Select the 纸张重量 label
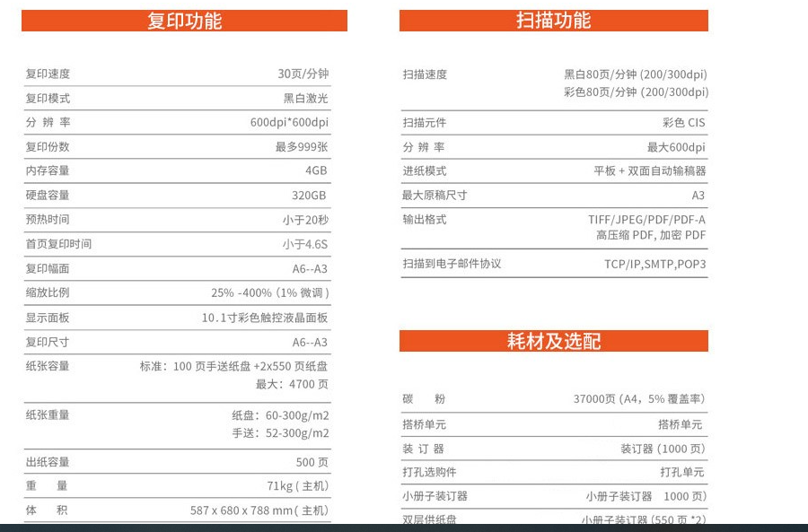Image resolution: width=808 pixels, height=532 pixels. 48,415
